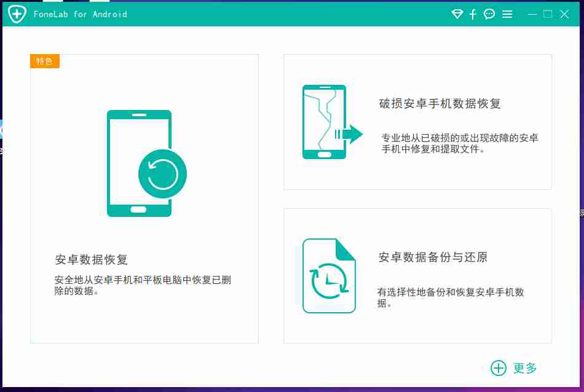Open the 安卓数据备份与还原 feature
Screen dimensions: 584x392
tap(418, 275)
